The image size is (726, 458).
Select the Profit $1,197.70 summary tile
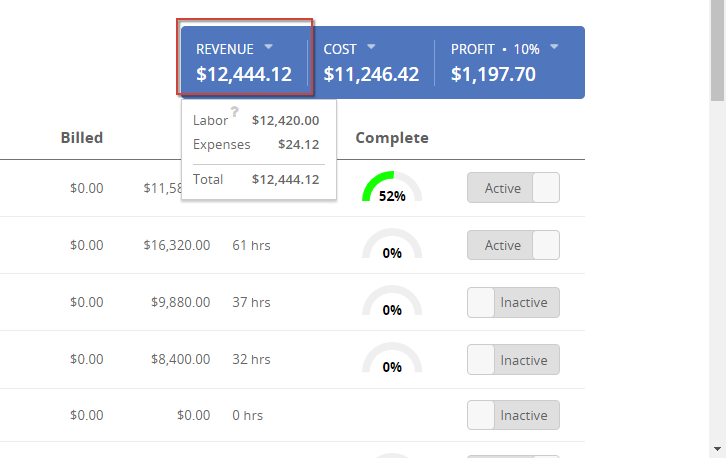509,62
